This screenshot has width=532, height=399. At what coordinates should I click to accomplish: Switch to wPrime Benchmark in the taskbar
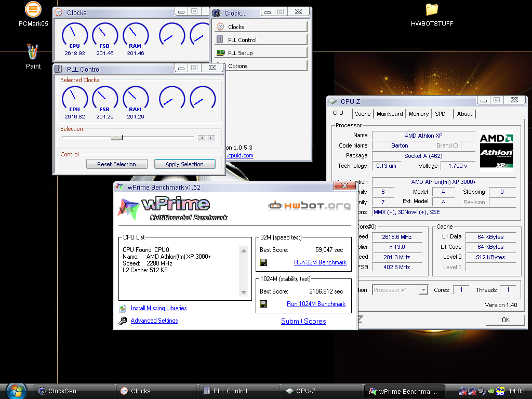point(404,391)
